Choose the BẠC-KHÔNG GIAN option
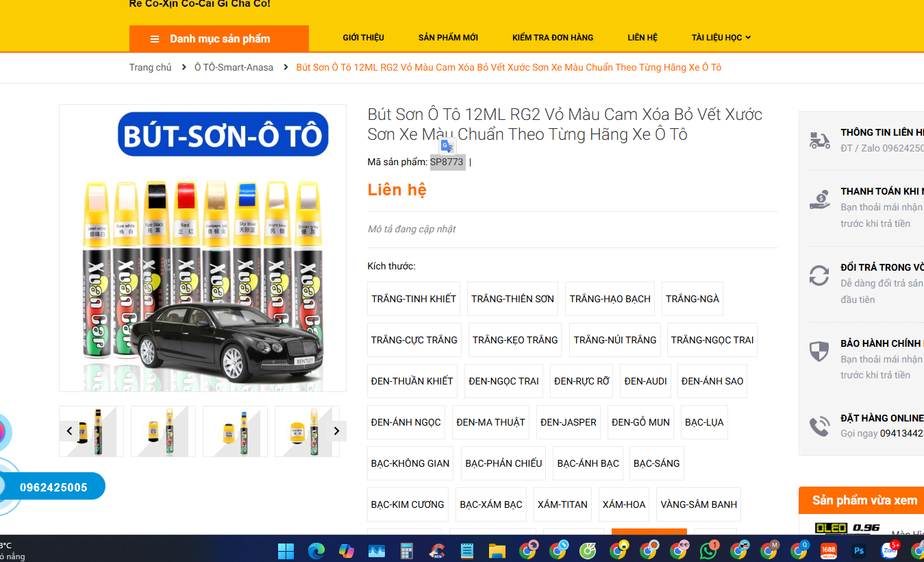The image size is (924, 562). 410,463
